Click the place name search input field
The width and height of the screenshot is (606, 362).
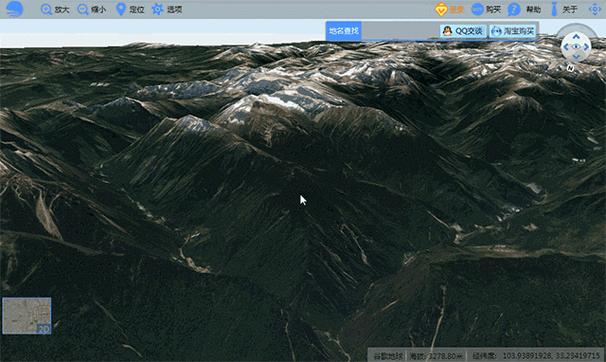[400, 31]
